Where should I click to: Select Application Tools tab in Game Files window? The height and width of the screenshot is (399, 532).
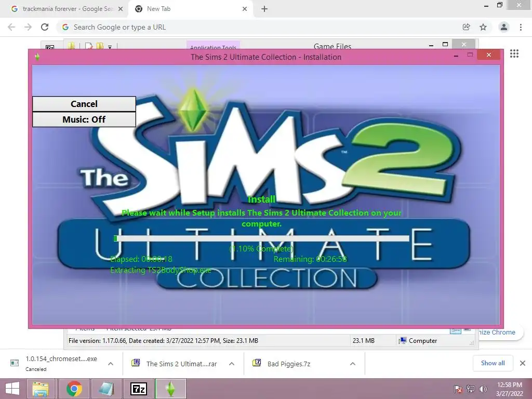213,46
